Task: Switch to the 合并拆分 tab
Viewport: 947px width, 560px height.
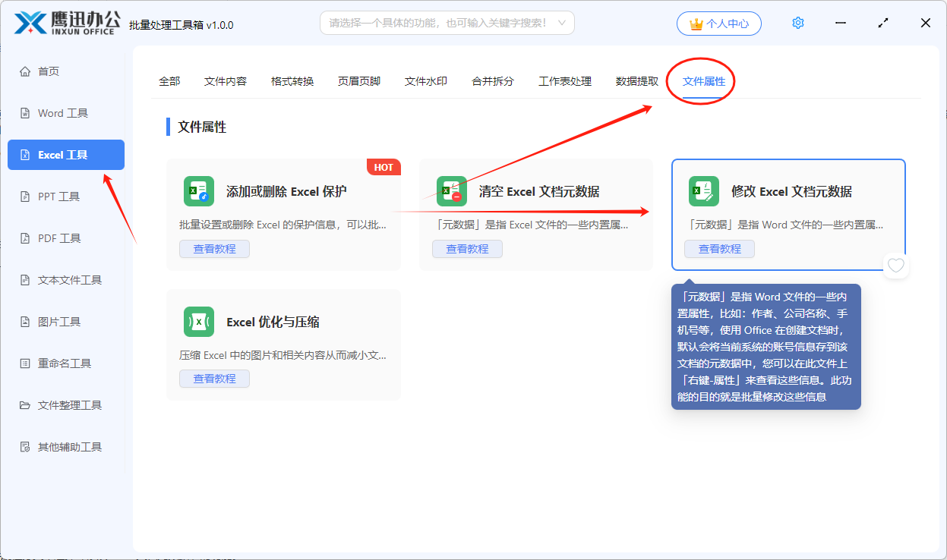Action: point(493,81)
